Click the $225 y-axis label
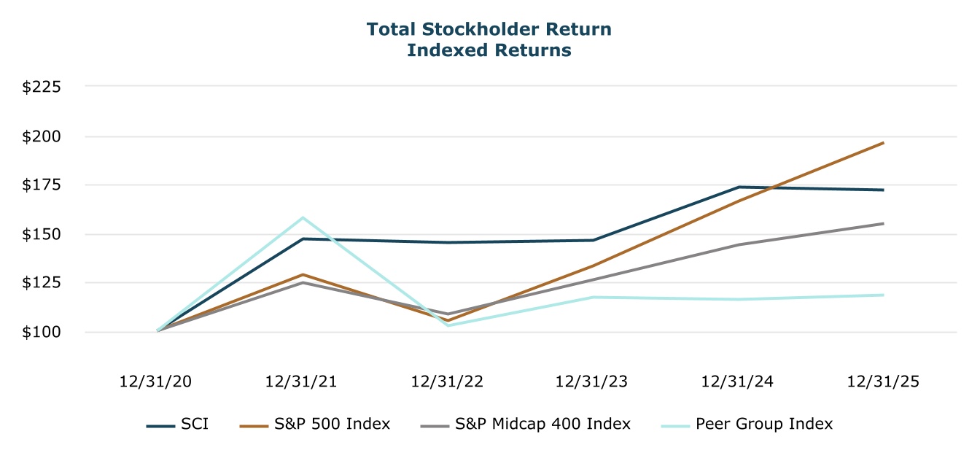Viewport: 980px width, 461px height. click(42, 87)
